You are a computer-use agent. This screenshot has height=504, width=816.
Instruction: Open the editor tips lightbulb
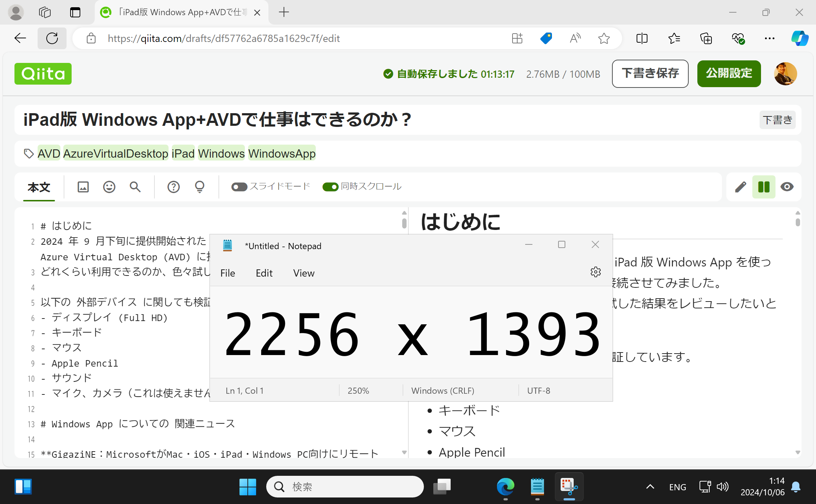[x=199, y=187]
